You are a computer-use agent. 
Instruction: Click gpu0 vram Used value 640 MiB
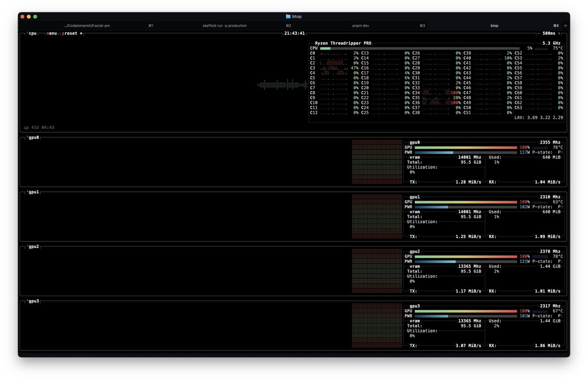(x=552, y=157)
